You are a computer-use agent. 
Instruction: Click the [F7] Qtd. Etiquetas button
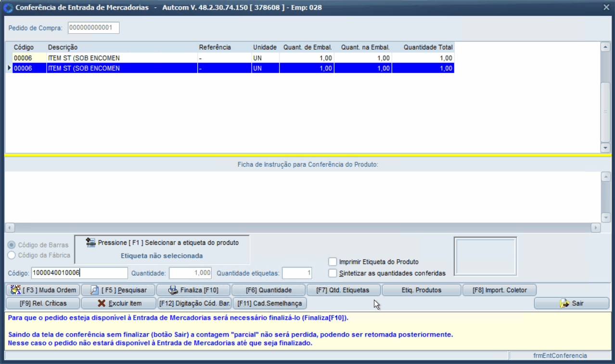click(x=344, y=290)
